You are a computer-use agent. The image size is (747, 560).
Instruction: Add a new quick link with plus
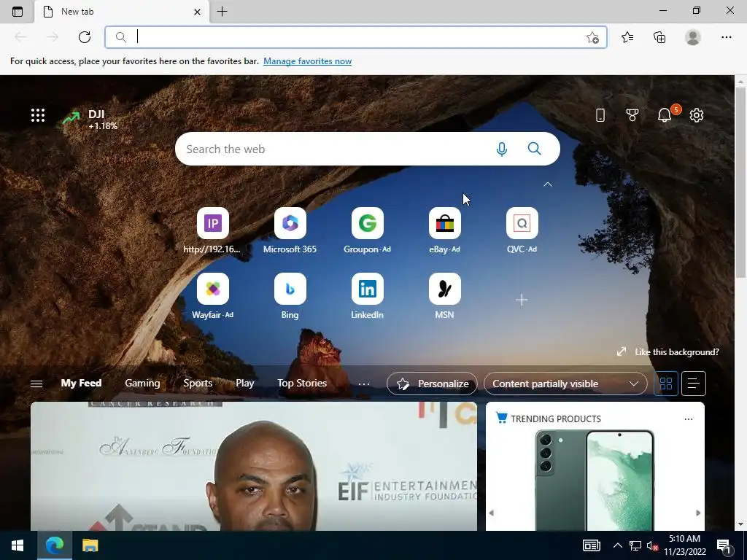[x=522, y=300]
